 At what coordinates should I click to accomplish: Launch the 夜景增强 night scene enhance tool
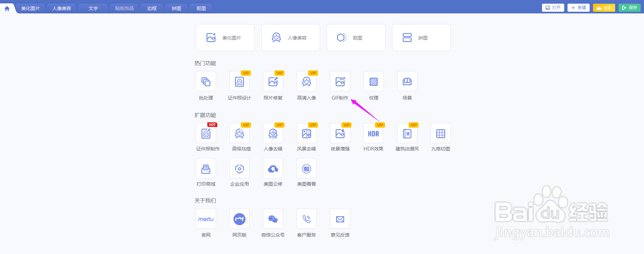(340, 133)
